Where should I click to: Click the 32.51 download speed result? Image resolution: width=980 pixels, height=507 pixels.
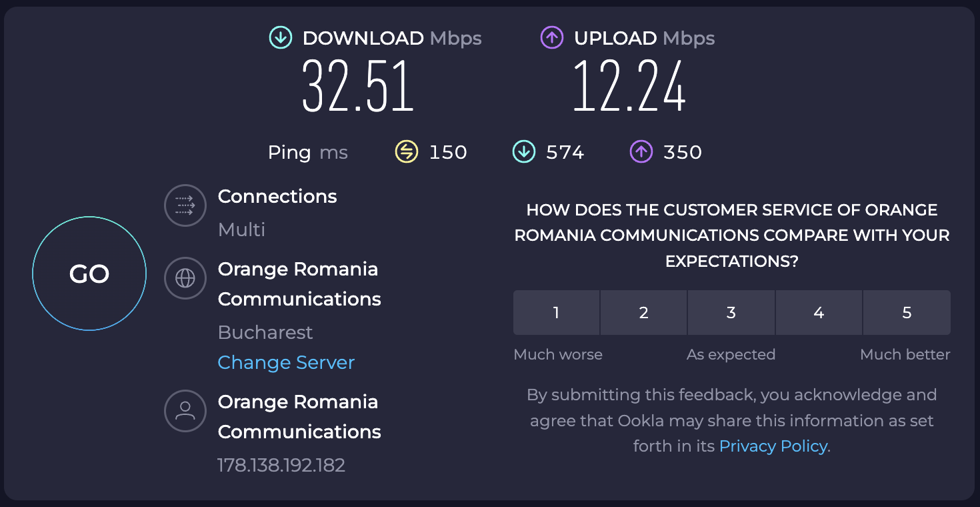point(358,87)
